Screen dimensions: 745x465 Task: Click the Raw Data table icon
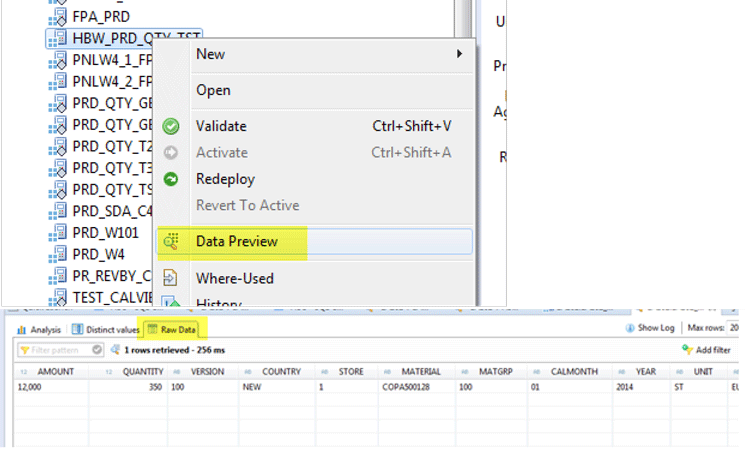pos(152,329)
